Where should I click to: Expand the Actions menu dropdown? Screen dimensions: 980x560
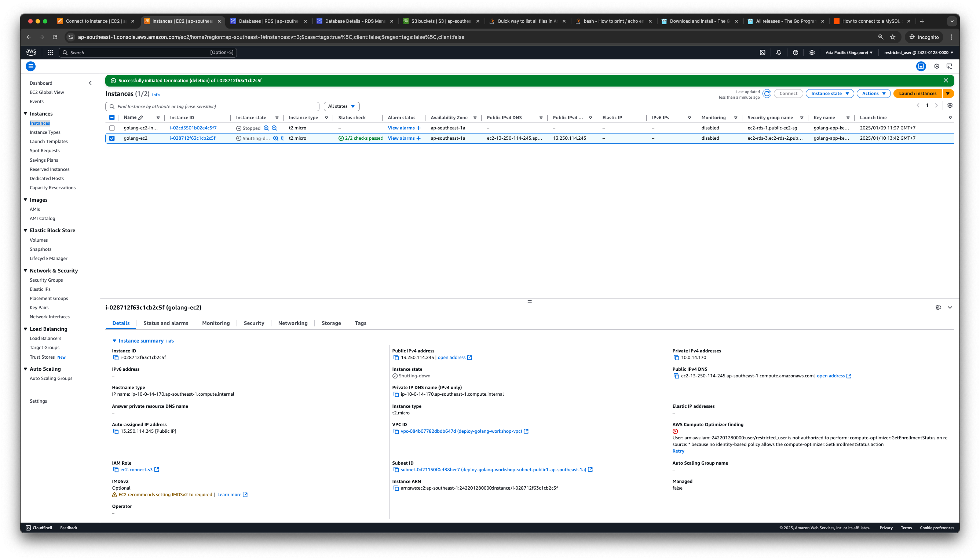pyautogui.click(x=873, y=94)
